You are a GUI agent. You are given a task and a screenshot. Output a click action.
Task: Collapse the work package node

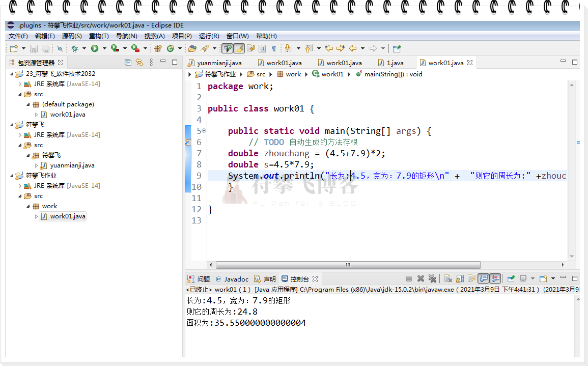point(28,206)
